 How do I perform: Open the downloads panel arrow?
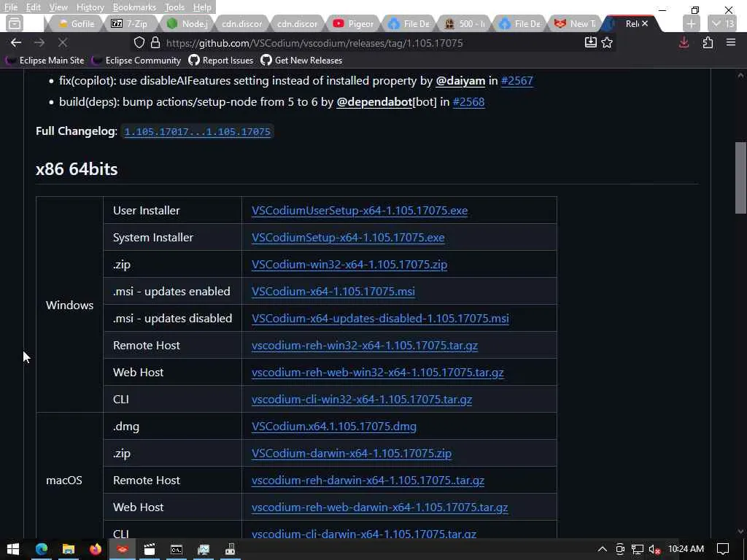tap(684, 43)
